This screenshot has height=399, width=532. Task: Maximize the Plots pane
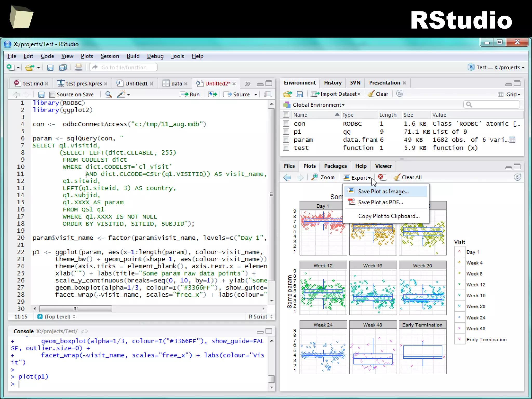(x=517, y=167)
